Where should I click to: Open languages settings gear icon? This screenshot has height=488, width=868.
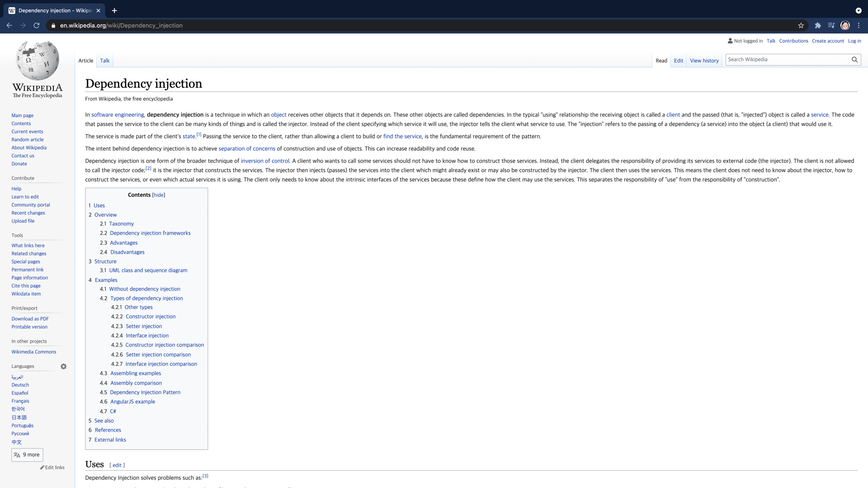point(64,367)
